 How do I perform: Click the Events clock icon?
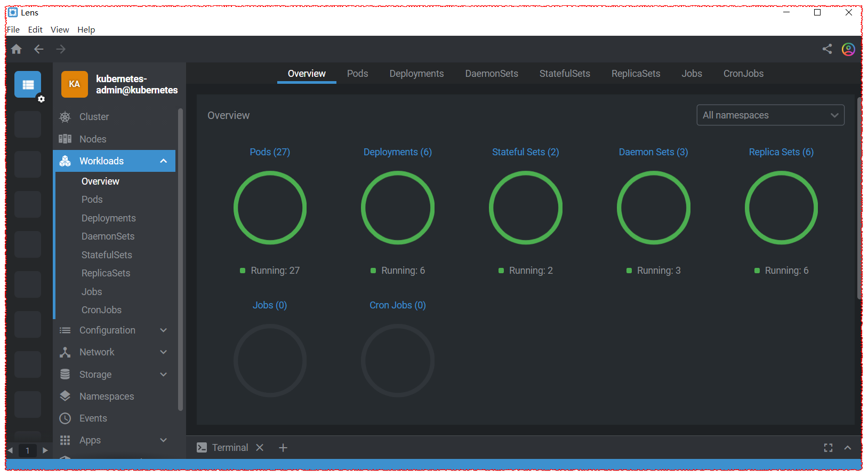click(x=65, y=418)
